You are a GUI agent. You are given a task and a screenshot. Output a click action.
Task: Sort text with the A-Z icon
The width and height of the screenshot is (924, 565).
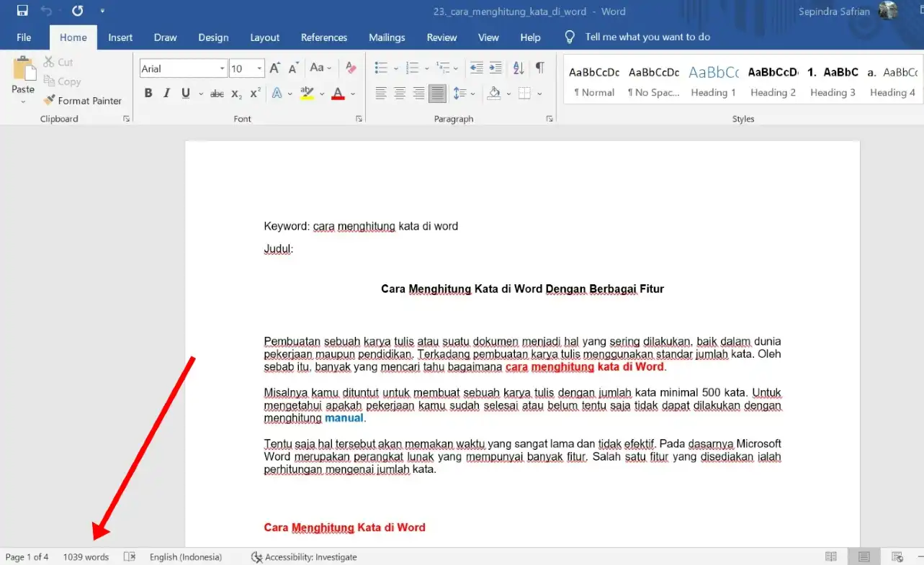519,68
